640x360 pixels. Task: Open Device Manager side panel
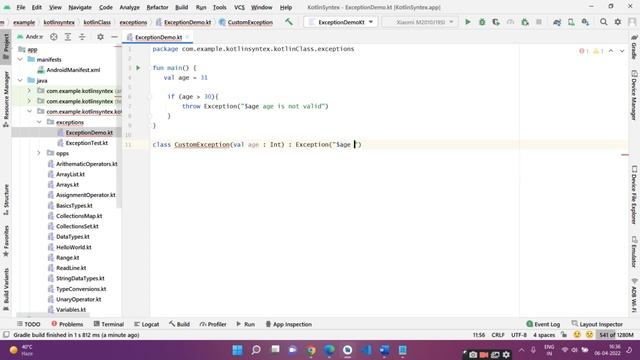pyautogui.click(x=634, y=96)
